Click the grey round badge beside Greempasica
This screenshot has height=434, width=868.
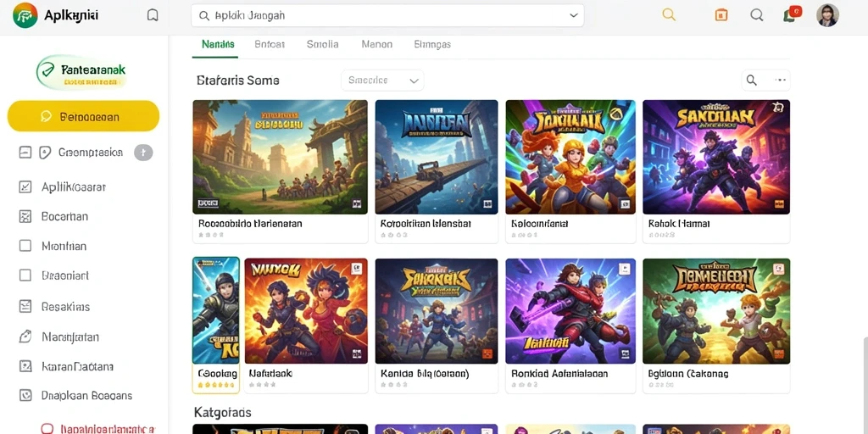(x=143, y=153)
